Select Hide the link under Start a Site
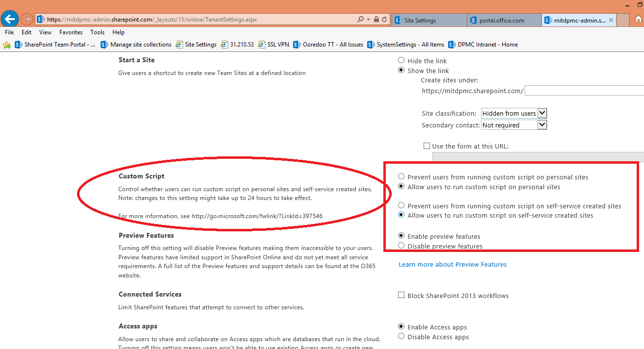This screenshot has width=644, height=349. pyautogui.click(x=401, y=60)
